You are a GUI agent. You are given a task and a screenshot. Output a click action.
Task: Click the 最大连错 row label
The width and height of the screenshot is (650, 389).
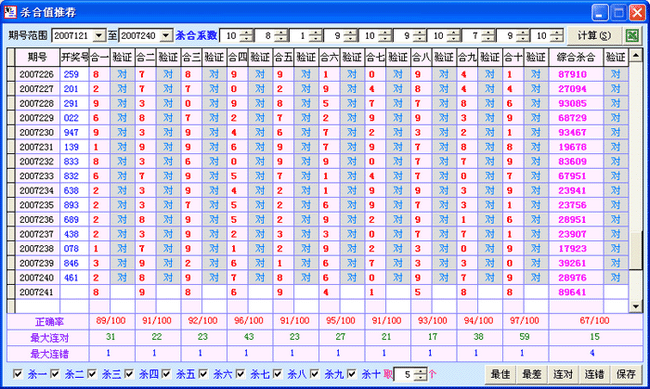(x=49, y=354)
